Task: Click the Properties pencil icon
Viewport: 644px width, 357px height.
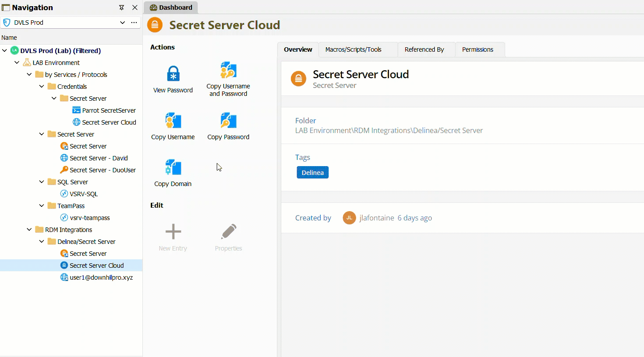Action: click(228, 232)
